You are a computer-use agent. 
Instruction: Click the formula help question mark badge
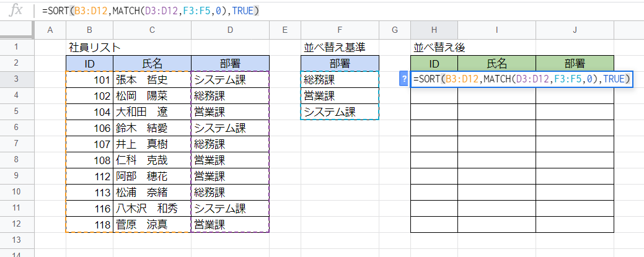coord(404,79)
